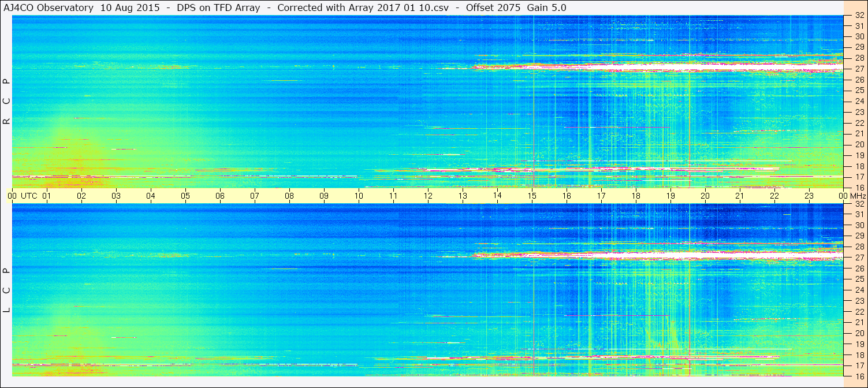Click the 24 MHz tick of RCP panel
This screenshot has height=388, width=868.
tap(859, 101)
